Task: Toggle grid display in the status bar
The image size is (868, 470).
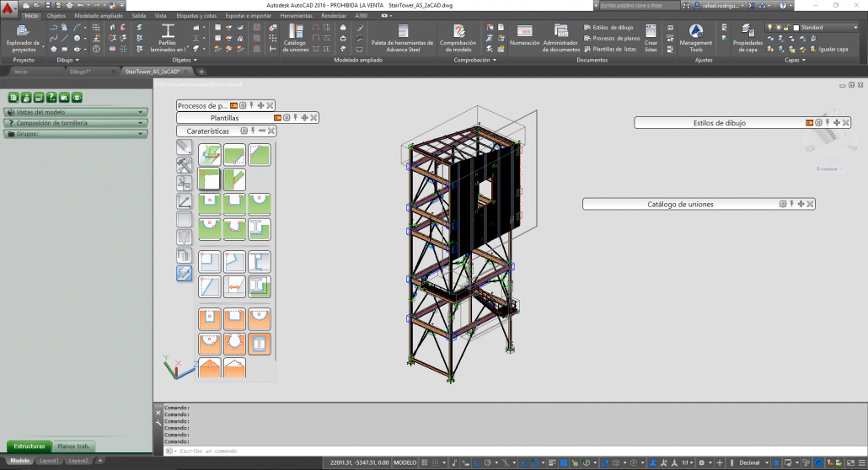Action: (x=425, y=462)
